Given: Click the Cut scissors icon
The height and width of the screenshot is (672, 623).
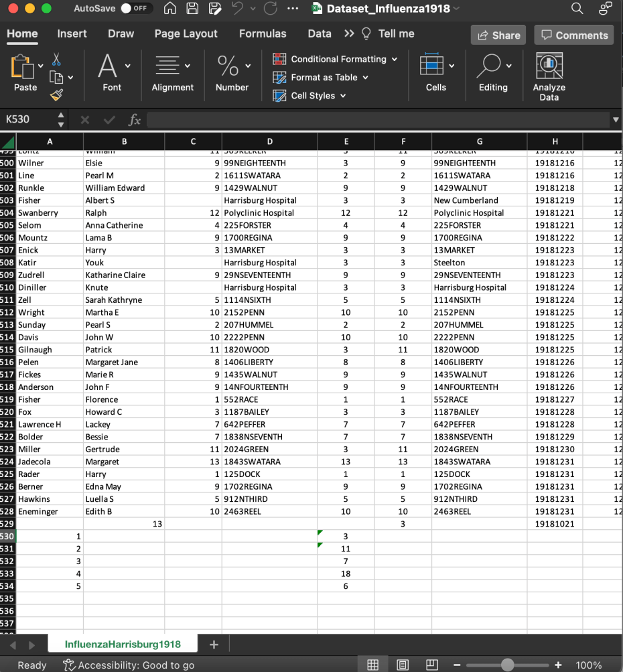Looking at the screenshot, I should [x=56, y=60].
